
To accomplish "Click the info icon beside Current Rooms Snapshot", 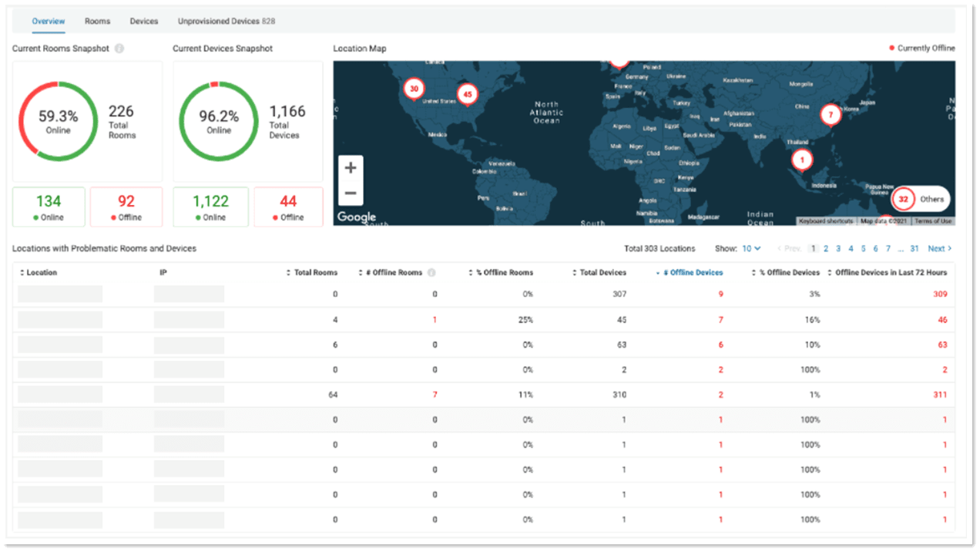I will click(x=118, y=48).
